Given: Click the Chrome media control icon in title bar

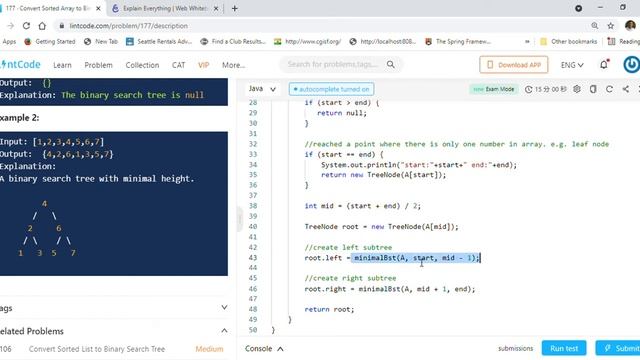Looking at the screenshot, I should (x=578, y=8).
